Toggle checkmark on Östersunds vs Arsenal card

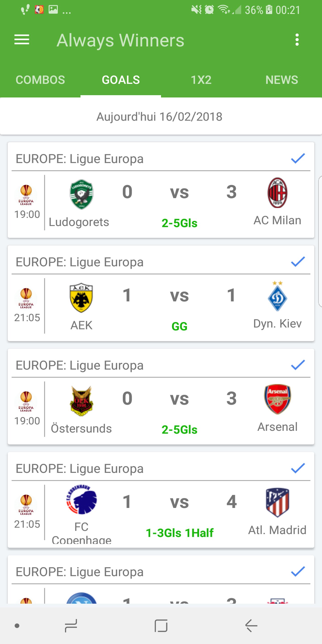pos(298,365)
